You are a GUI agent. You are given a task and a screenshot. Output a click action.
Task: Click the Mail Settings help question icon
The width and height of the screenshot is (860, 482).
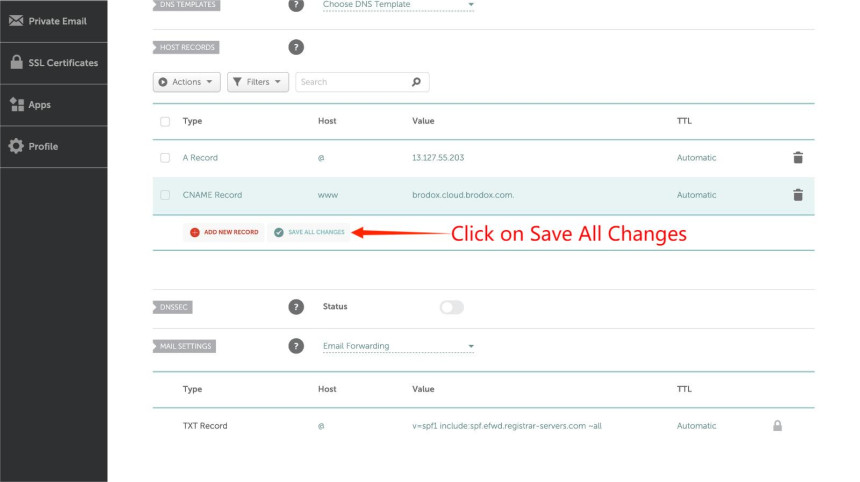pos(296,346)
